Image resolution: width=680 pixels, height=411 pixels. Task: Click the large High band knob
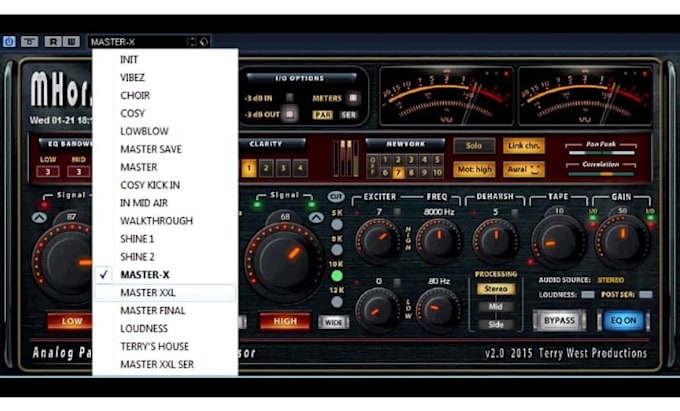[284, 262]
